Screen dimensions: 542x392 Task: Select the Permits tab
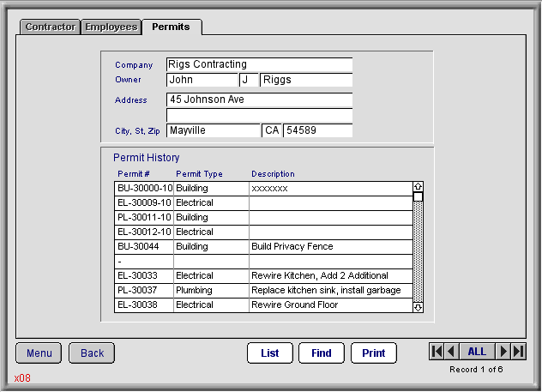pos(172,27)
